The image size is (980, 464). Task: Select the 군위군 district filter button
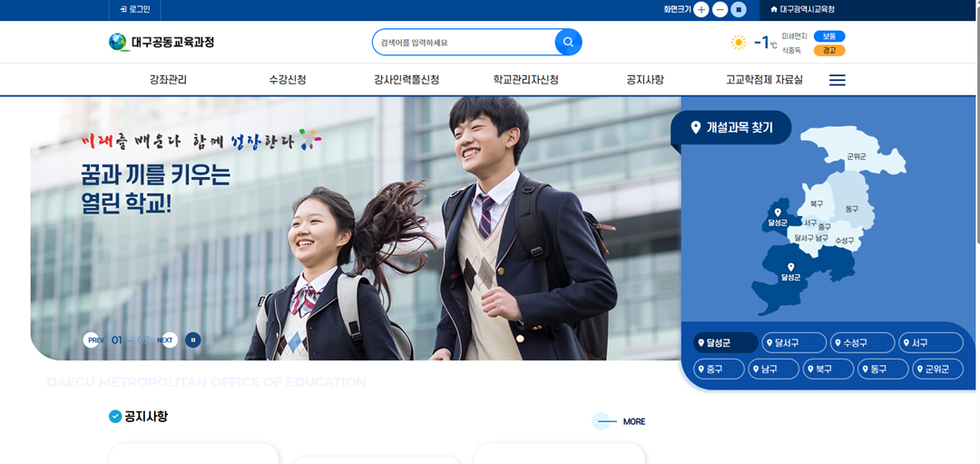tap(937, 369)
